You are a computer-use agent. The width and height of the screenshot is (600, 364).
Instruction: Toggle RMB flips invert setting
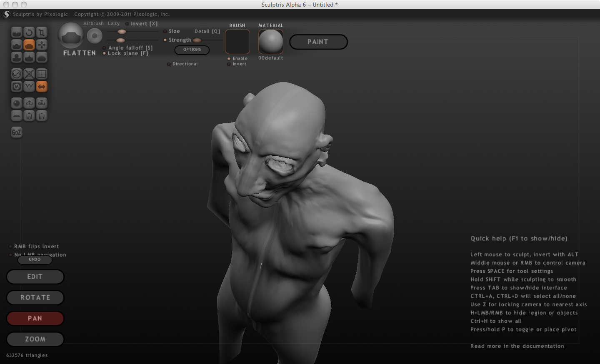(x=11, y=247)
